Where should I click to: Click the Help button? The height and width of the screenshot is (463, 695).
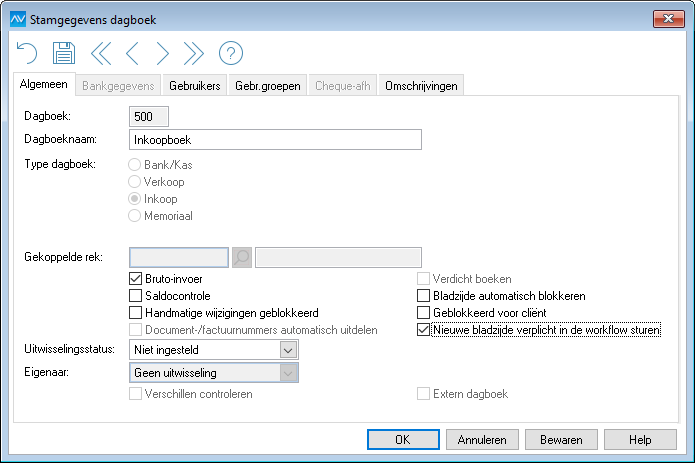[640, 440]
